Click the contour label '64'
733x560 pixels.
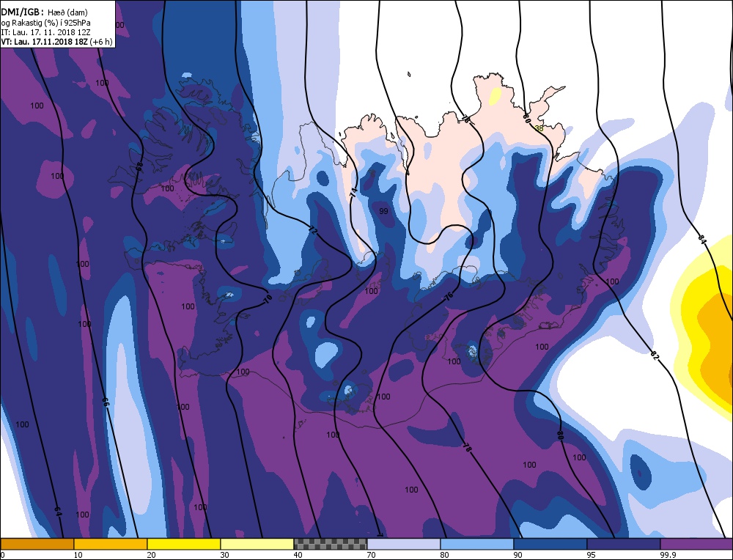tap(58, 512)
